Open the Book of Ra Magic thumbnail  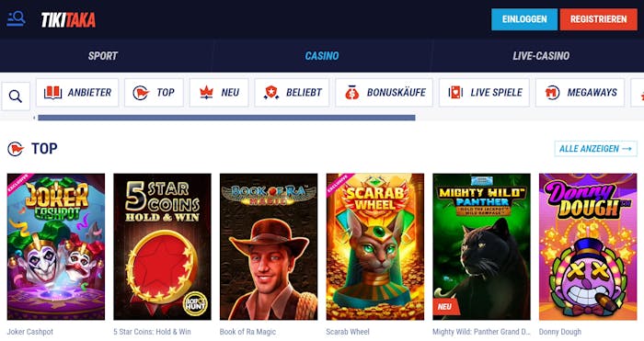tap(269, 246)
